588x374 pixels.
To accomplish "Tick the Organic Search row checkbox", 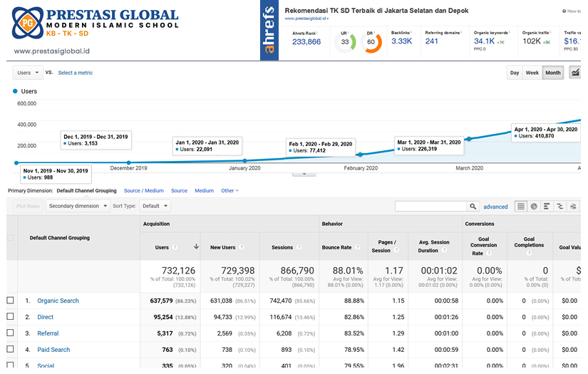I will pos(11,300).
